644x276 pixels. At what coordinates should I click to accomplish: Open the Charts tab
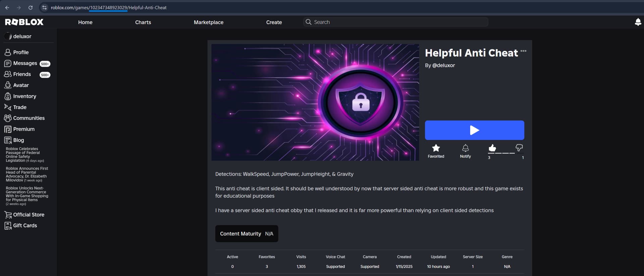tap(143, 22)
